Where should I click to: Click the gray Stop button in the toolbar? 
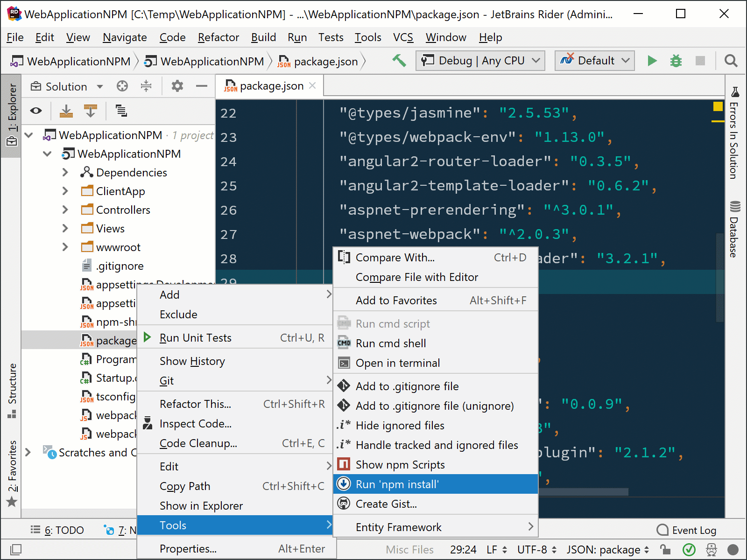click(x=701, y=61)
